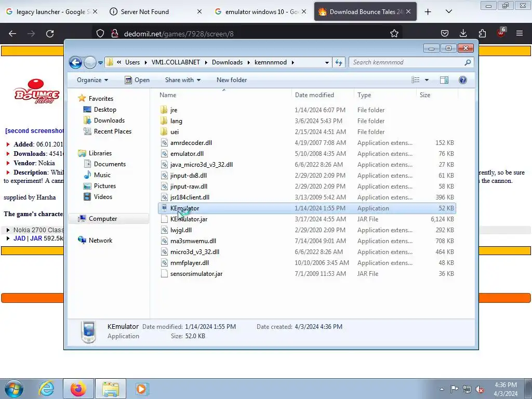Screen dimensions: 532x399
Task: Open the Pictures library
Action: (104, 186)
